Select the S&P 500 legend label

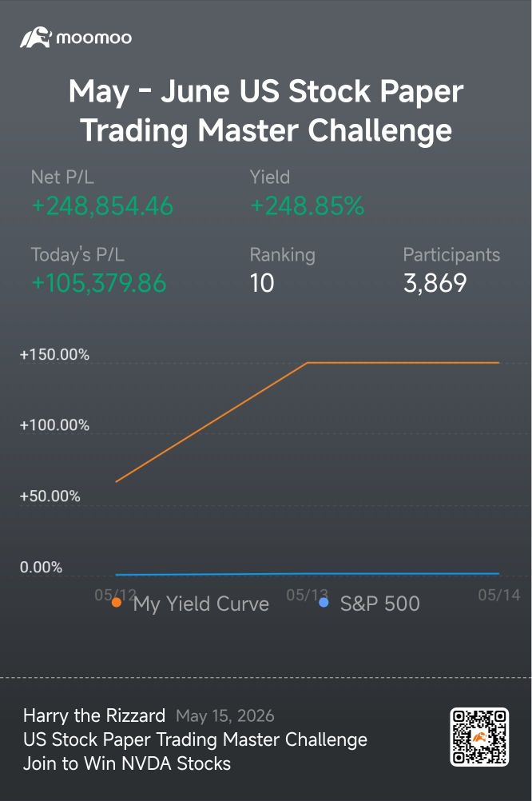coord(380,604)
